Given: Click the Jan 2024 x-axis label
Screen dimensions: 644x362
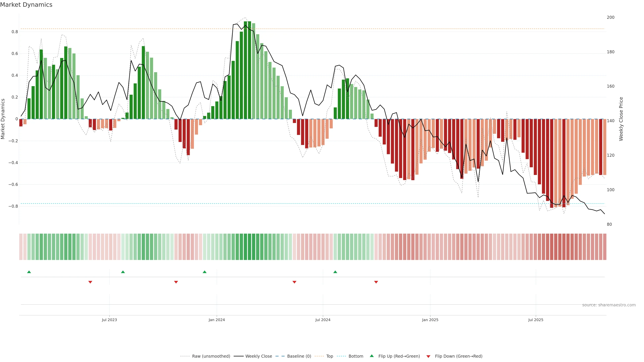Looking at the screenshot, I should click(217, 320).
